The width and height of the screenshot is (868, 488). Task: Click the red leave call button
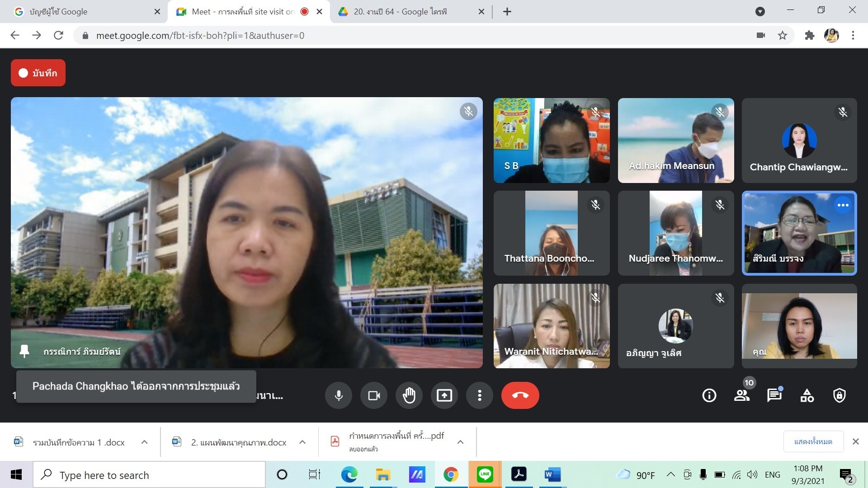(520, 395)
